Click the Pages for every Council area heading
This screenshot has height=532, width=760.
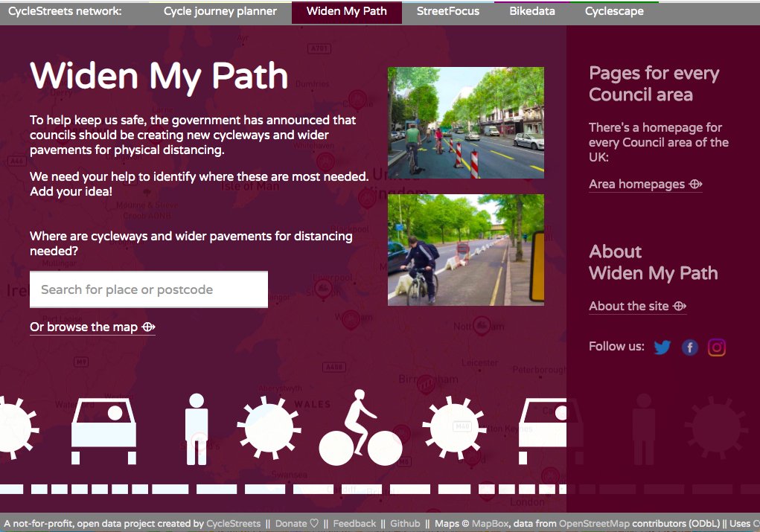(x=654, y=84)
